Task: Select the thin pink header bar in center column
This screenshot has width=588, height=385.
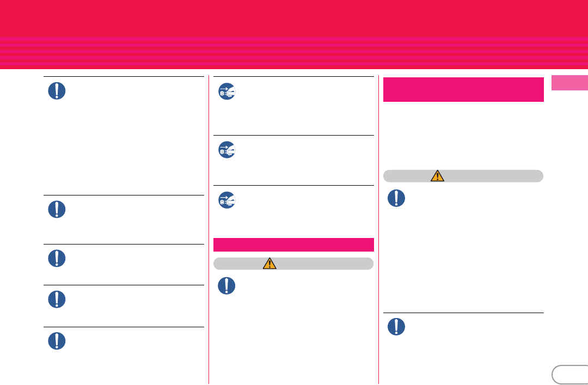Action: click(x=293, y=245)
